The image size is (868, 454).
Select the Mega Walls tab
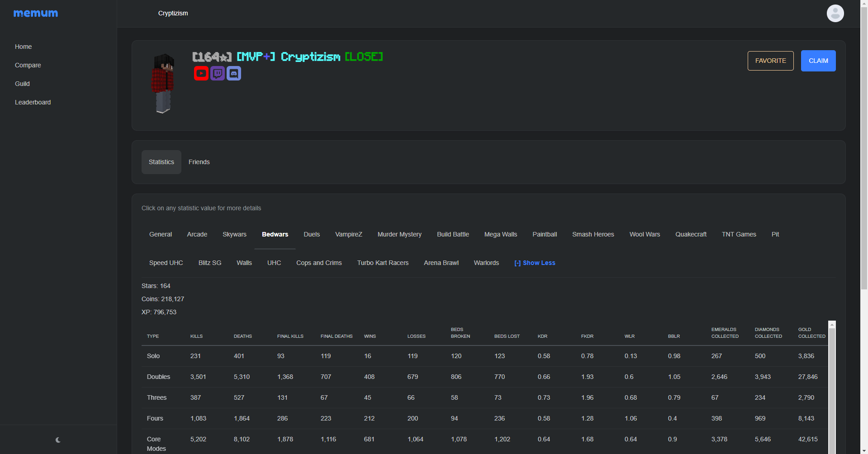pos(501,234)
